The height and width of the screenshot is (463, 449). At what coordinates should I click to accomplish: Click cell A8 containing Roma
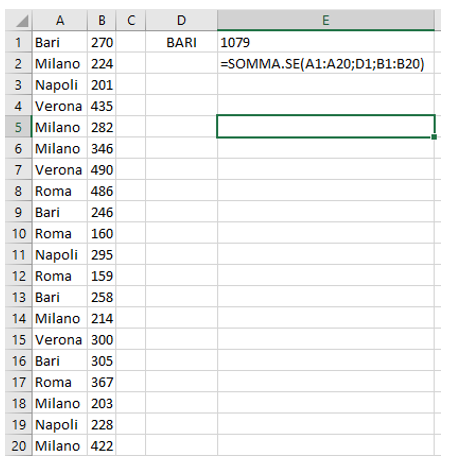point(60,191)
